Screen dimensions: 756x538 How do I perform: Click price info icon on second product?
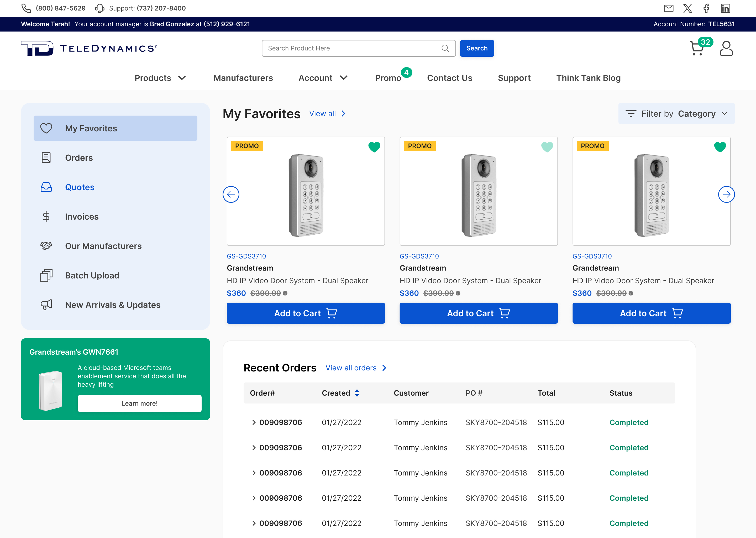tap(458, 293)
